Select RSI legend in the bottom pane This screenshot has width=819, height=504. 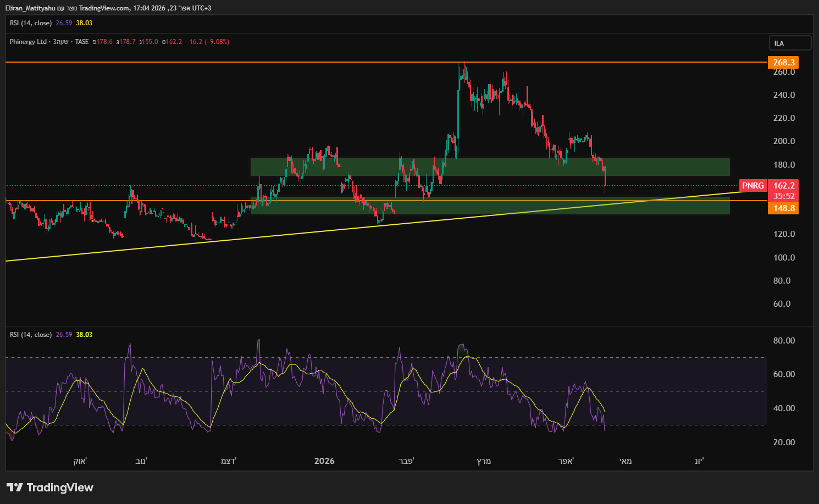coord(31,335)
